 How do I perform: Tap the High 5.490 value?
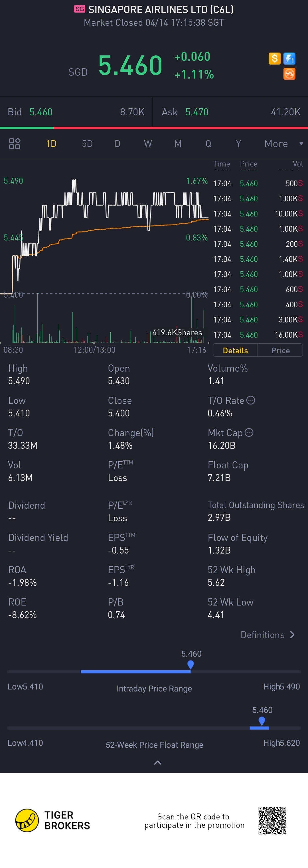[19, 381]
